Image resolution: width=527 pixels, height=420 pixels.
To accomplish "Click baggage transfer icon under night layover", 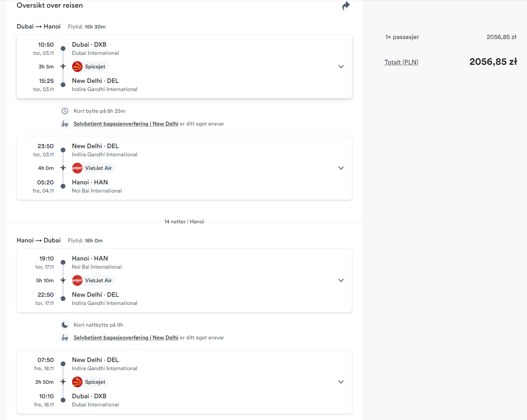I will pos(65,338).
